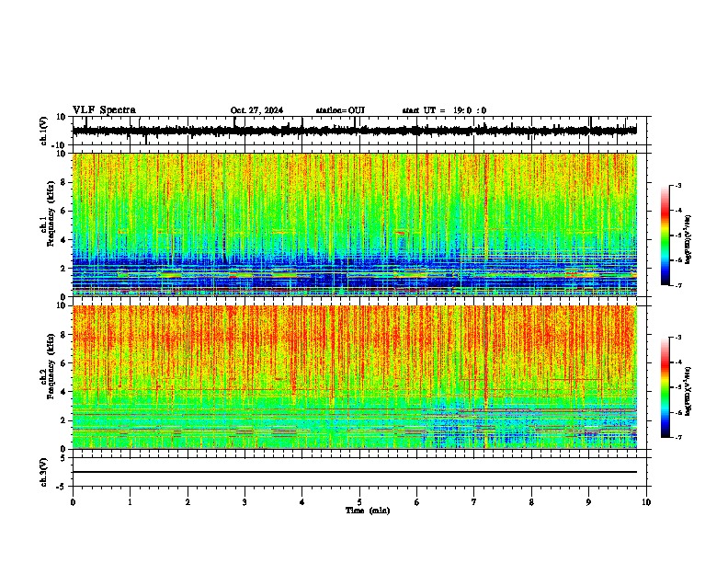Click the ch.1 color scale bar
728x563 pixels.
click(x=665, y=236)
